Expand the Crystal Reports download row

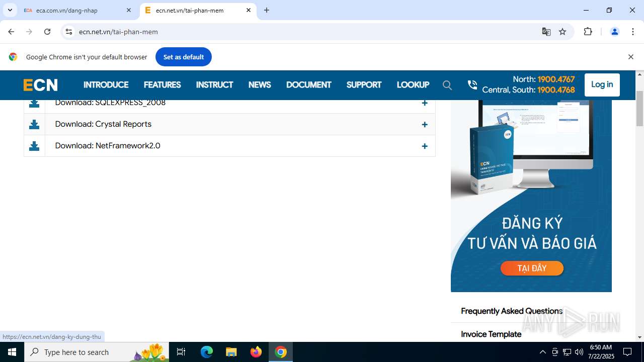coord(425,124)
